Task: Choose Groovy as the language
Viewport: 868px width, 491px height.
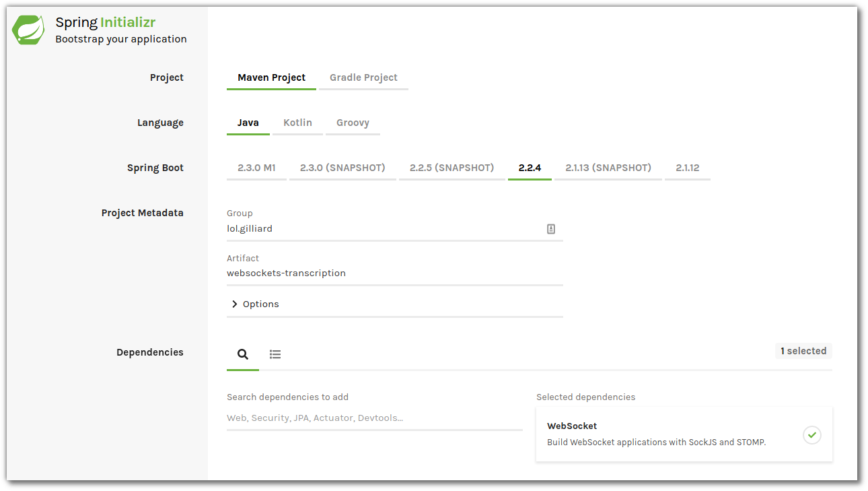Action: (x=353, y=123)
